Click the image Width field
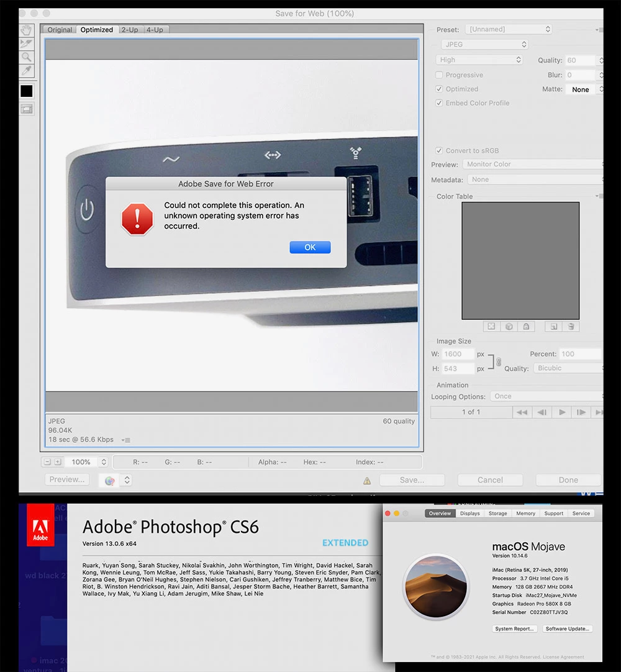 click(x=458, y=354)
